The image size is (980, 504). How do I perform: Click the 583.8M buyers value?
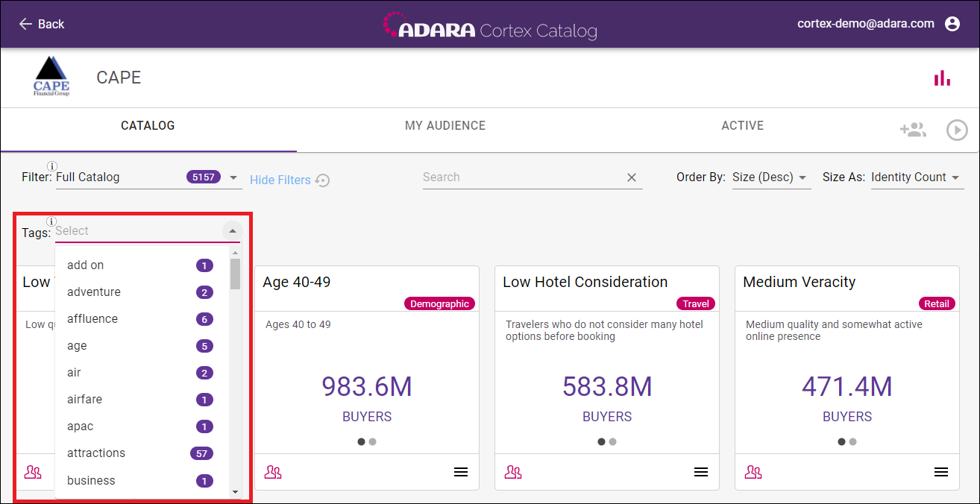(607, 387)
